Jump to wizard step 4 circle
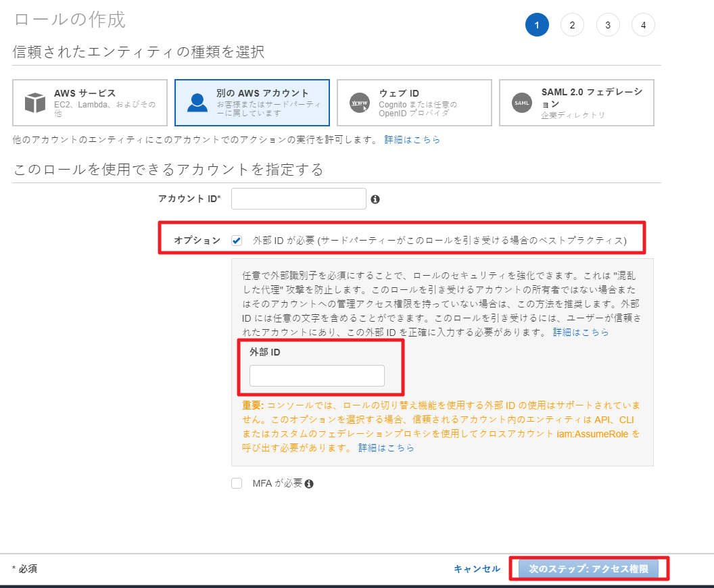The width and height of the screenshot is (714, 588). [643, 26]
